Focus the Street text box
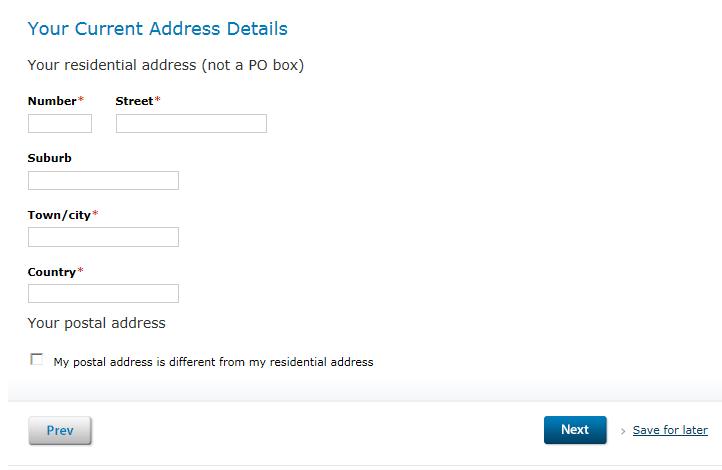This screenshot has width=722, height=470. point(191,123)
